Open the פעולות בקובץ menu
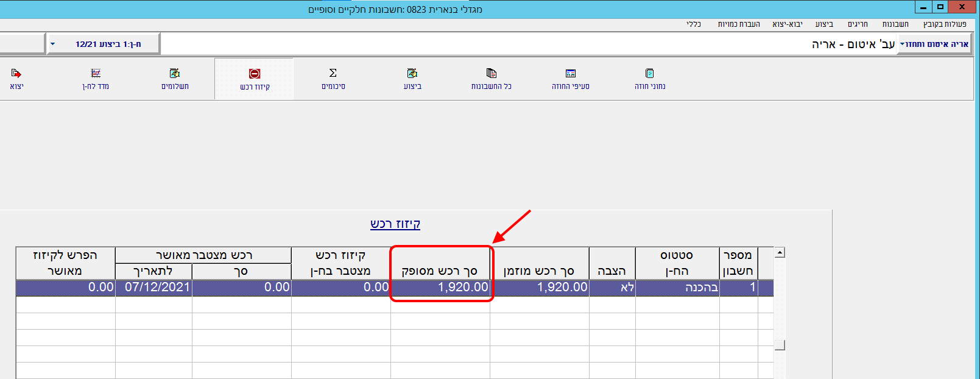 944,24
